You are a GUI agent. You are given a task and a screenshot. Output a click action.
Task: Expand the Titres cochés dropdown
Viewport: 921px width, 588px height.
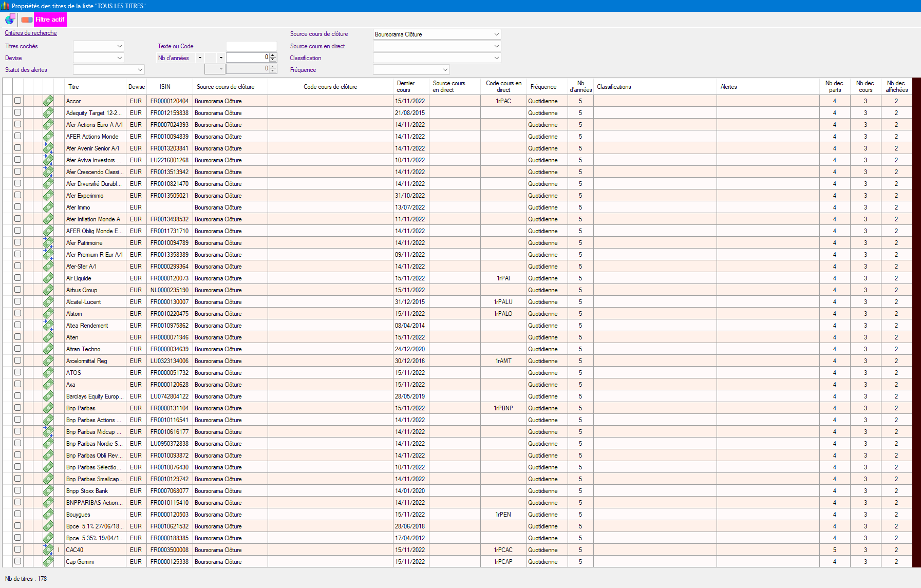click(x=119, y=46)
